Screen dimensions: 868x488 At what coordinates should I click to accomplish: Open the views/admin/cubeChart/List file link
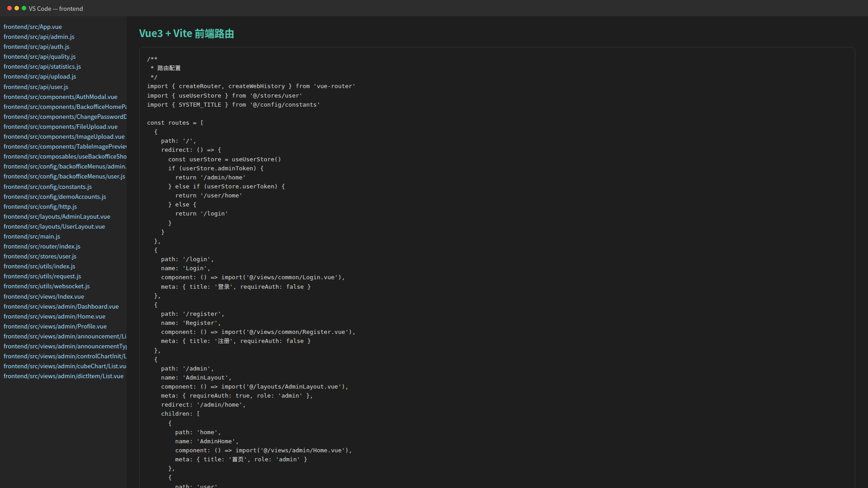tap(65, 366)
